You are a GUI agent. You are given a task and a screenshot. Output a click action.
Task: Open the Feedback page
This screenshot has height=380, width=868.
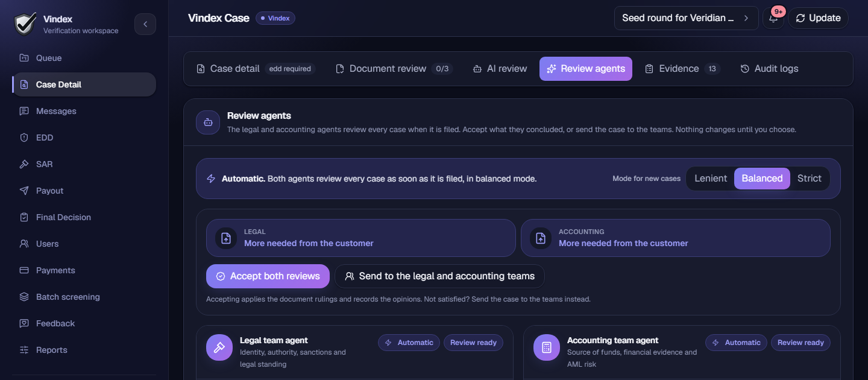[x=84, y=323]
